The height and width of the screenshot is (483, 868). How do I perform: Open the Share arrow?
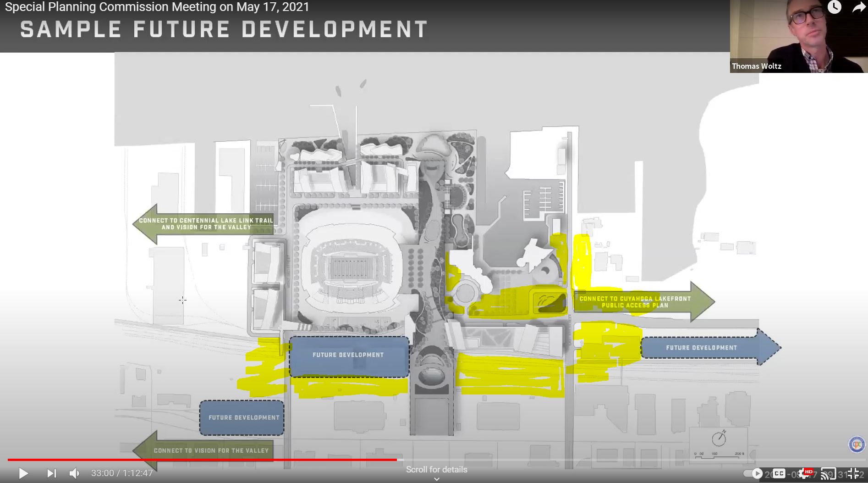click(x=859, y=7)
